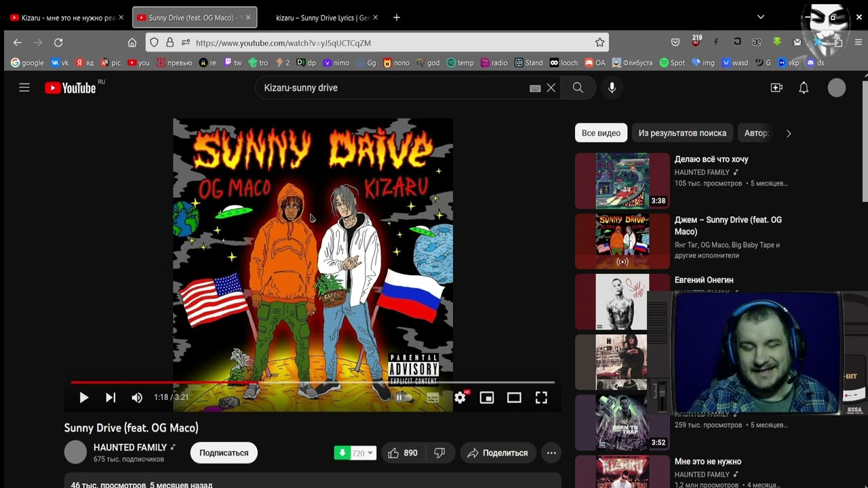Open browser home page icon

pyautogui.click(x=132, y=43)
